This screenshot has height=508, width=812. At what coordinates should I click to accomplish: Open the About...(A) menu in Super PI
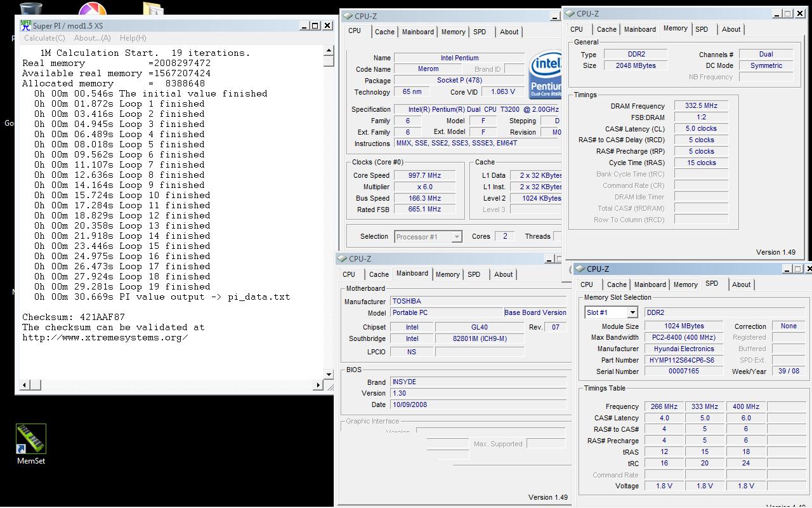92,38
